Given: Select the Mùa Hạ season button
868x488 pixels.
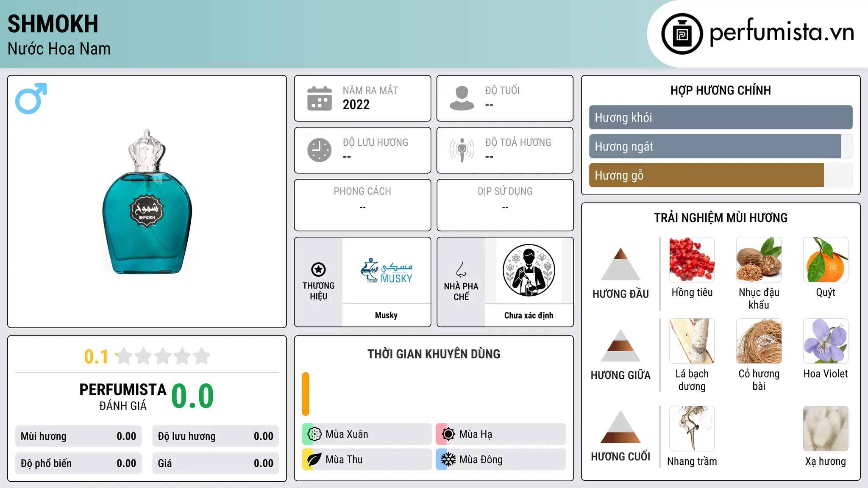Looking at the screenshot, I should (x=501, y=434).
